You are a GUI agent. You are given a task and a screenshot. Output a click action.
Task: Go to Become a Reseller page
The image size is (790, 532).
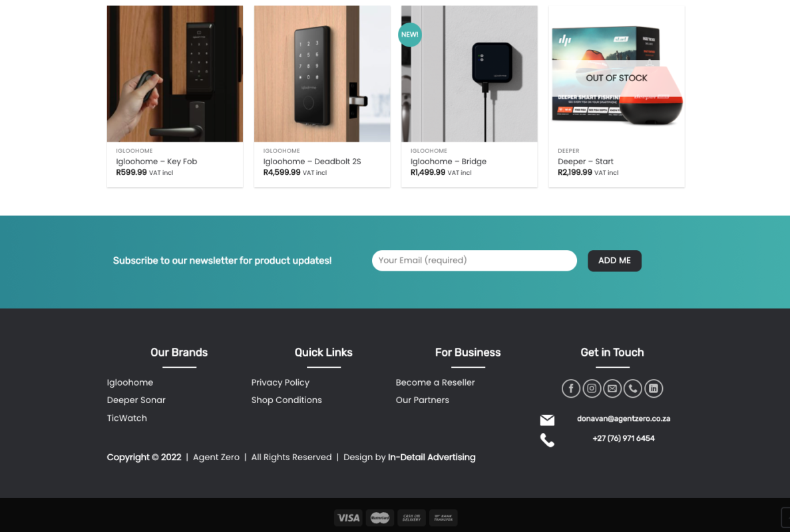[x=435, y=382]
